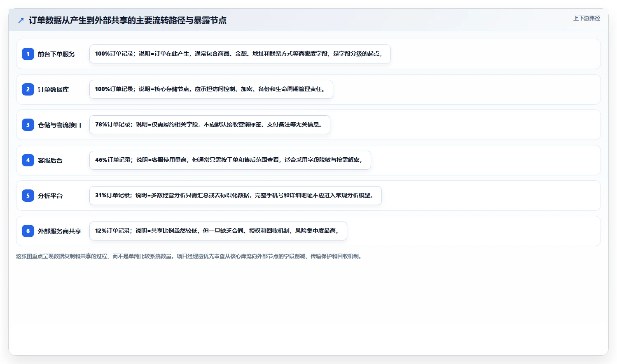Click step number 6 badge
Viewport: 617px width, 364px height.
tap(28, 231)
